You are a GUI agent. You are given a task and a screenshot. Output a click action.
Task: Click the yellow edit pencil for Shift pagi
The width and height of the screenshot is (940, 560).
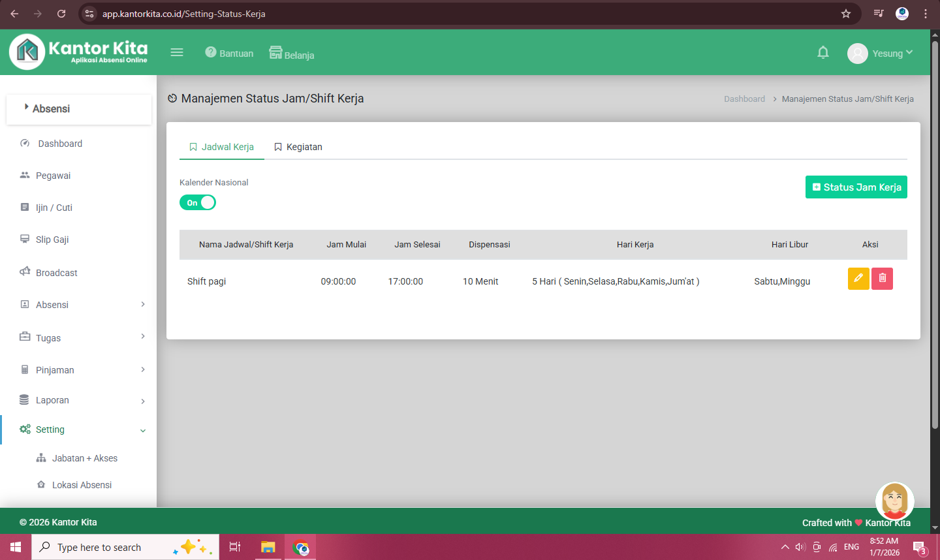click(858, 279)
